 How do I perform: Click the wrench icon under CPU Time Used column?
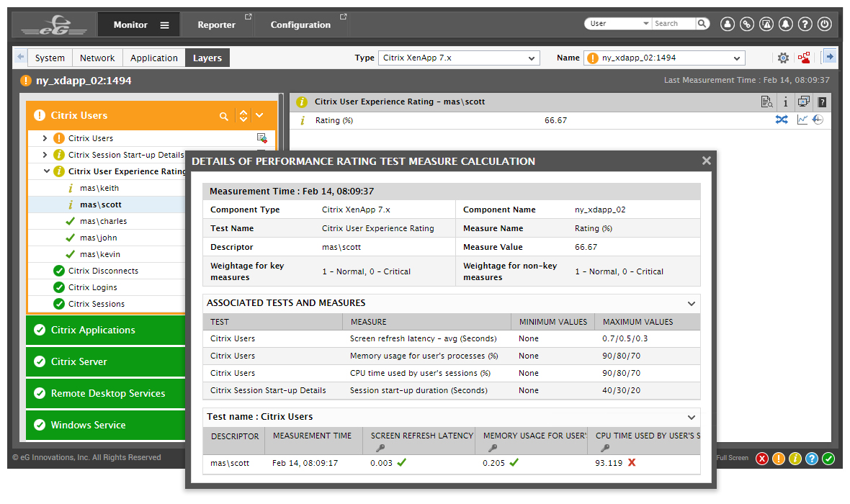(605, 448)
